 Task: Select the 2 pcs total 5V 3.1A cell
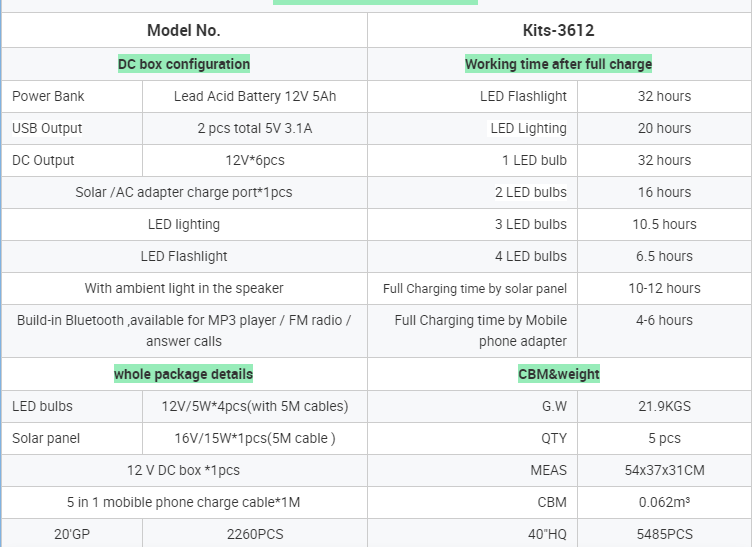[x=255, y=128]
